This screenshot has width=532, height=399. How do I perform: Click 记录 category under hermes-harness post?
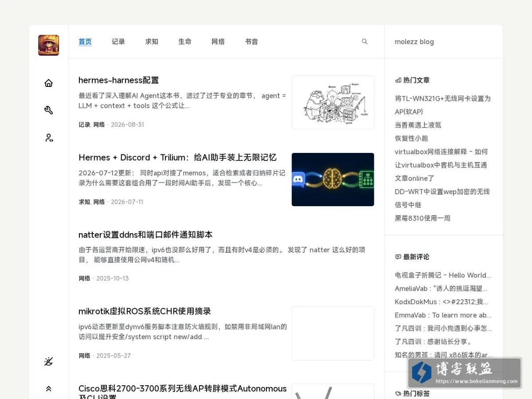click(84, 125)
